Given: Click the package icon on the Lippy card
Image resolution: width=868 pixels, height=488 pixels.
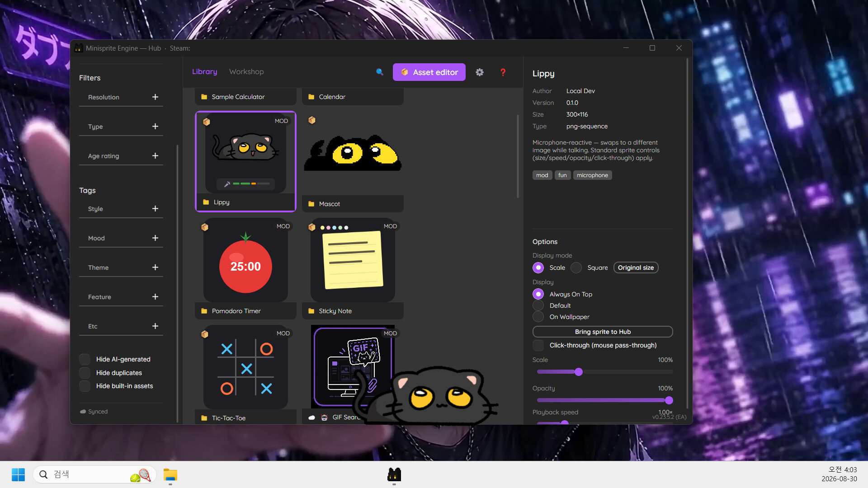Looking at the screenshot, I should [x=207, y=122].
